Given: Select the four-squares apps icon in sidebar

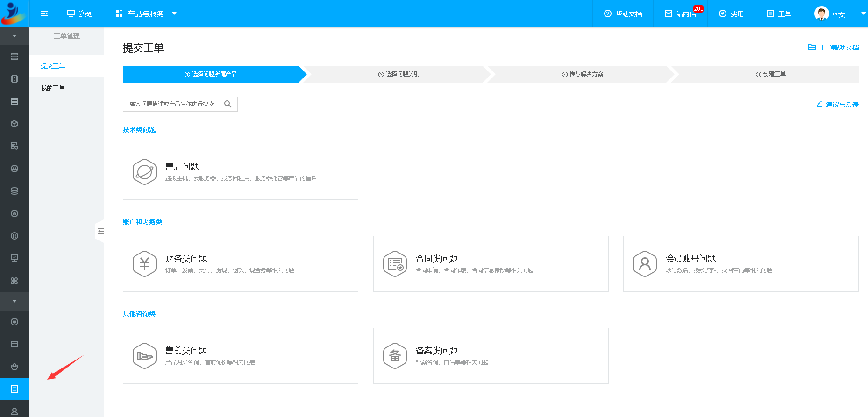Looking at the screenshot, I should pyautogui.click(x=14, y=281).
